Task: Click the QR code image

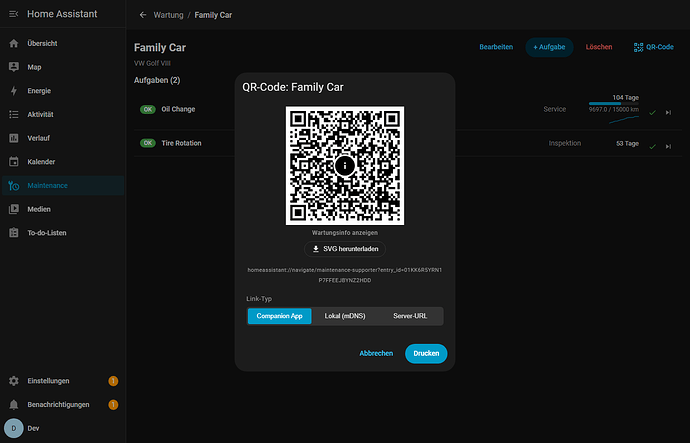Action: click(345, 165)
